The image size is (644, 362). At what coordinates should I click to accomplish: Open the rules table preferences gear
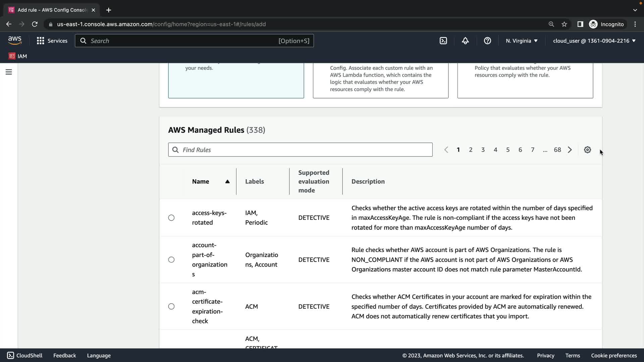point(587,150)
